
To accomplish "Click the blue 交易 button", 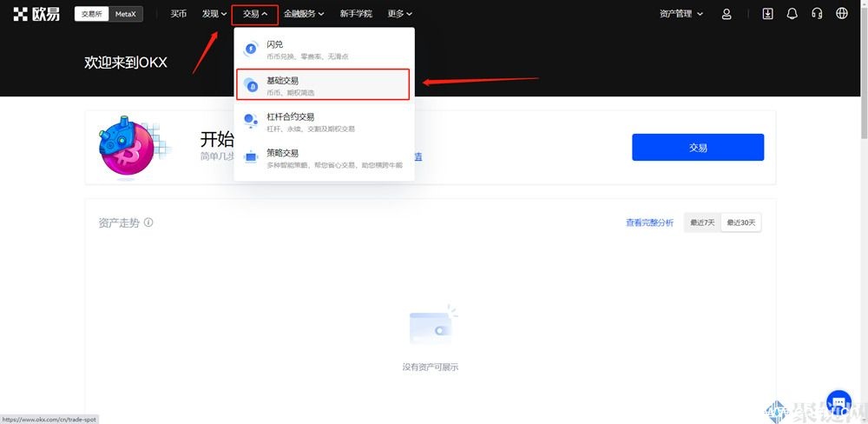I will [698, 148].
